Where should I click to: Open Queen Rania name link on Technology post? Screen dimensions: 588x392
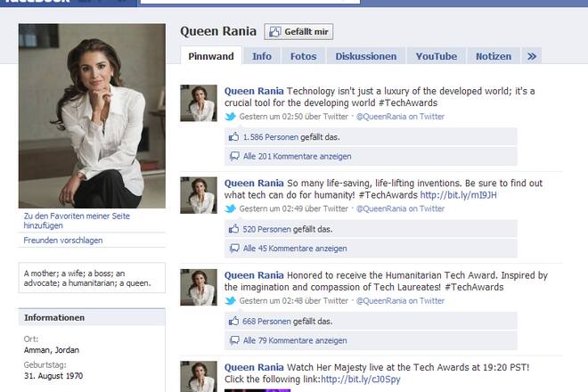click(x=254, y=91)
